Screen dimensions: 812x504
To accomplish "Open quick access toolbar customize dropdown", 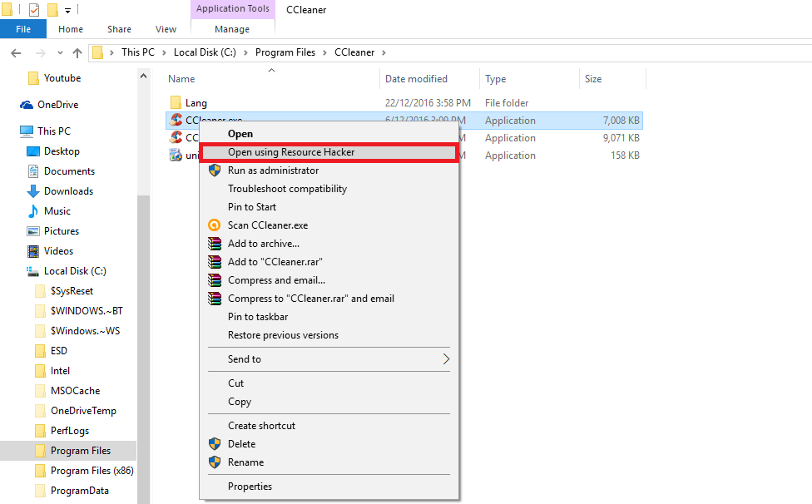I will [67, 10].
